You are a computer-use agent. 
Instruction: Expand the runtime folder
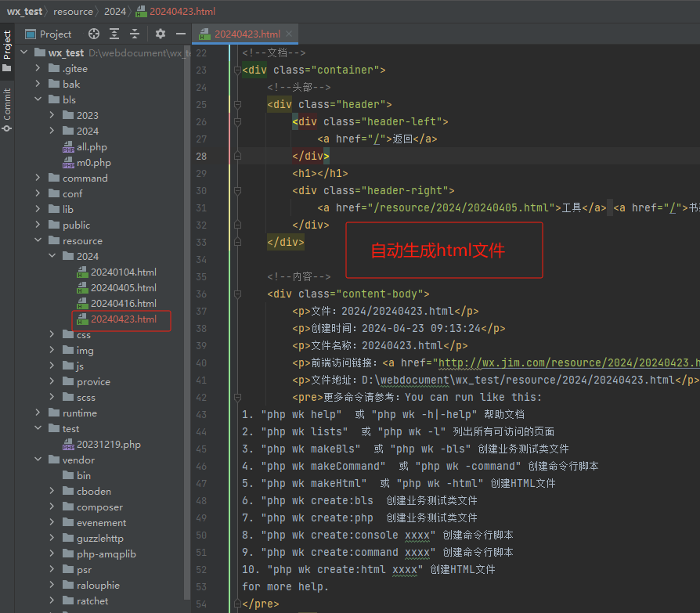[38, 413]
